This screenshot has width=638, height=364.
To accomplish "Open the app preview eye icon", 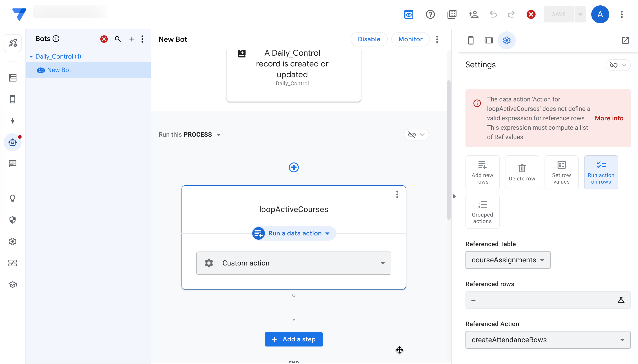I will (x=409, y=15).
